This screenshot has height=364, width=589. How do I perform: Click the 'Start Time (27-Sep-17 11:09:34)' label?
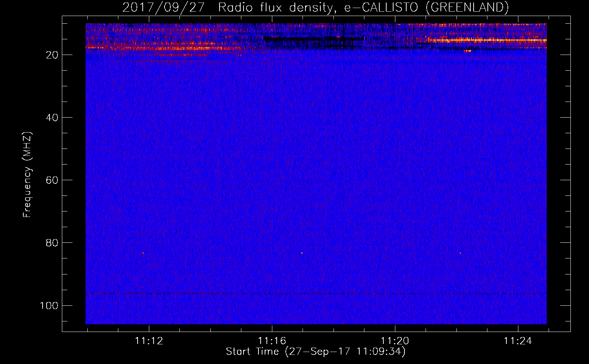[x=316, y=351]
